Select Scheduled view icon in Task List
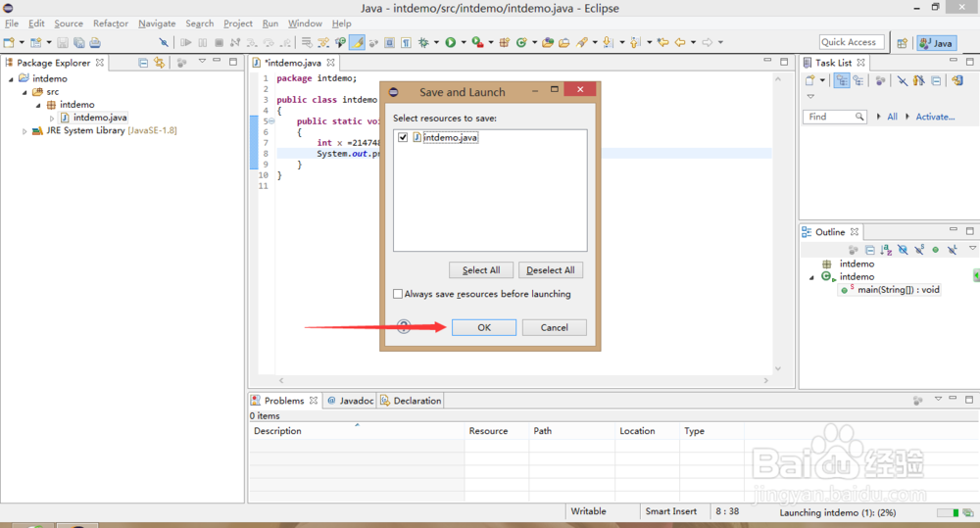 tap(858, 80)
